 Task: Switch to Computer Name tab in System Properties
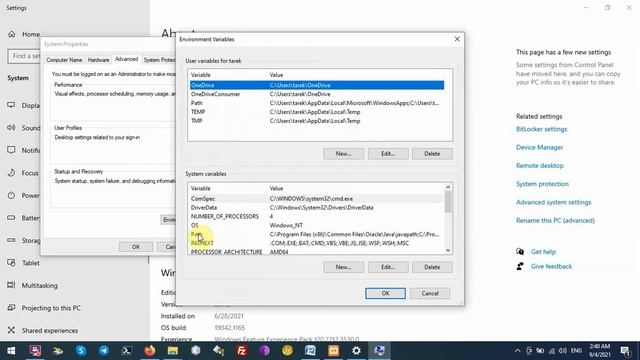pos(64,60)
